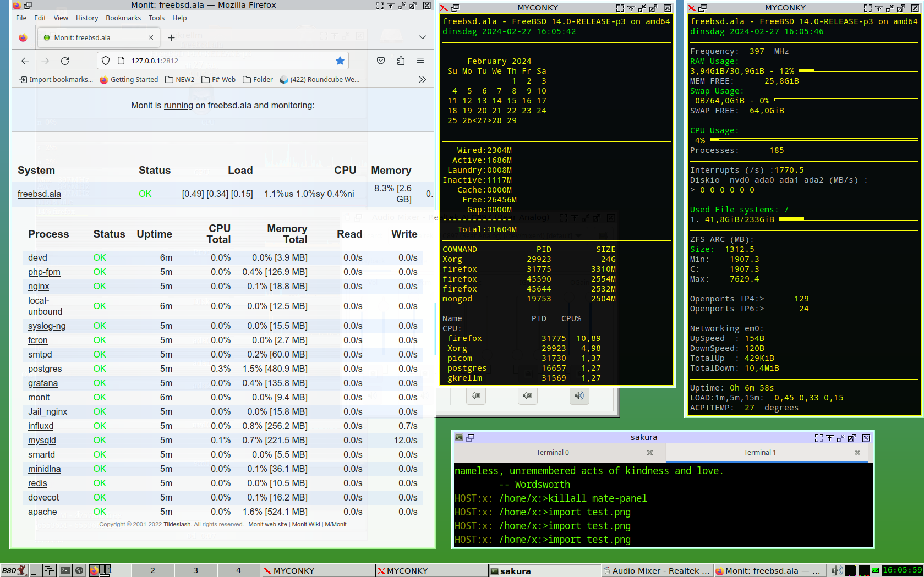Click the BSD daemon start menu
924x577 pixels.
[x=14, y=570]
